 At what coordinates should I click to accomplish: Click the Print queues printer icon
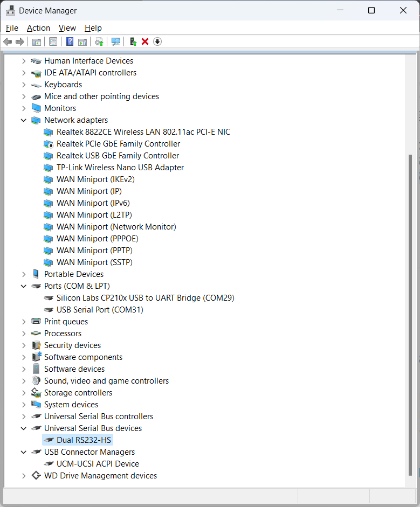coord(36,322)
